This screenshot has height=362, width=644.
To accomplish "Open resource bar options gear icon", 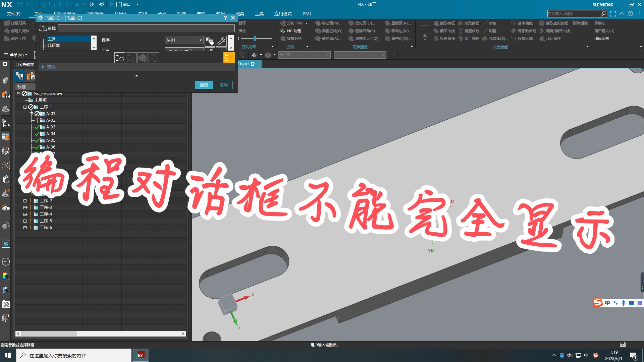I will click(x=5, y=64).
